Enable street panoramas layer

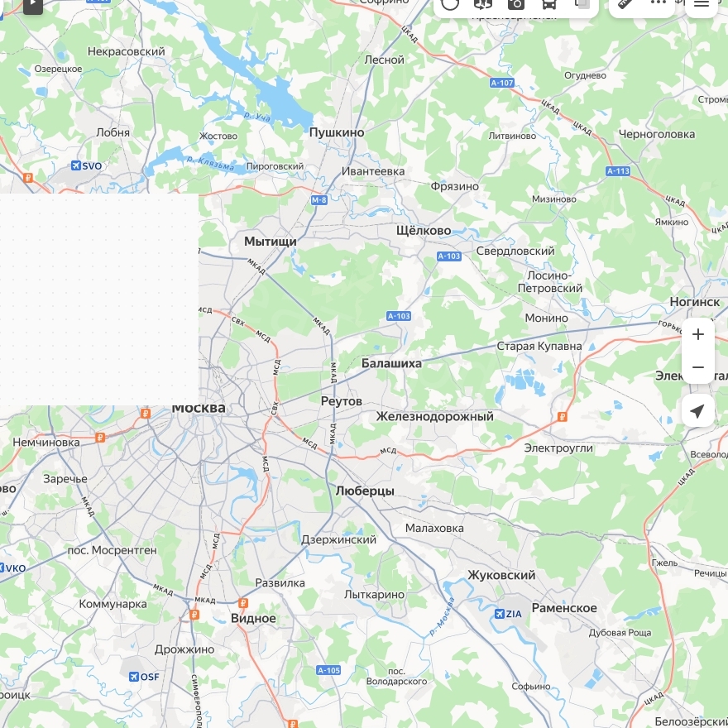(x=483, y=3)
